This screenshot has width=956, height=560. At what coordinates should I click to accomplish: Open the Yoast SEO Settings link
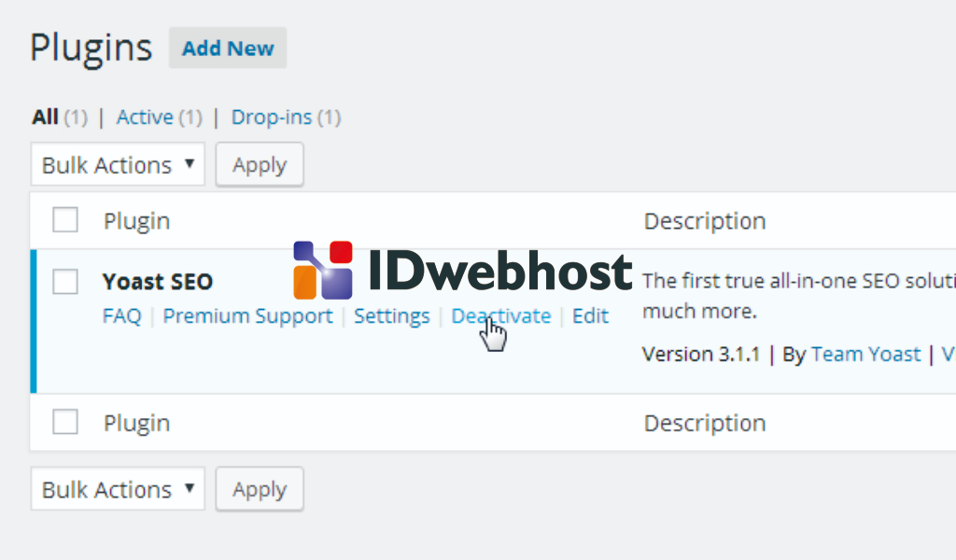(x=392, y=316)
